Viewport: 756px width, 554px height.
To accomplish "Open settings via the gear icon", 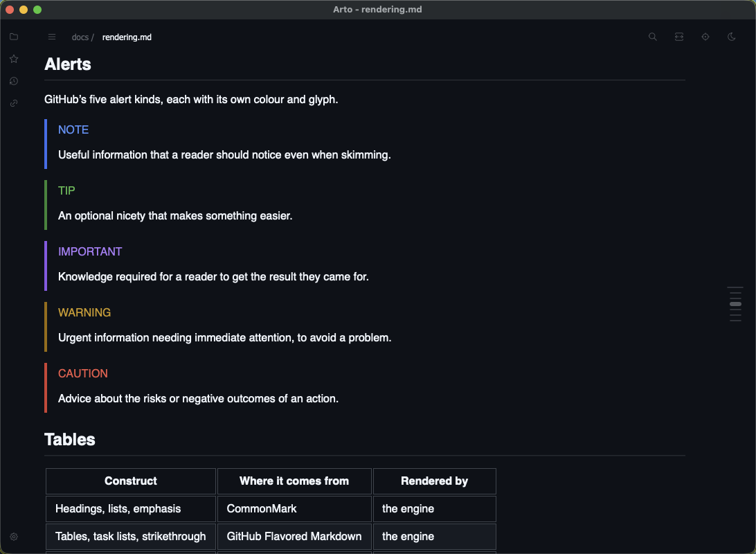I will tap(14, 537).
